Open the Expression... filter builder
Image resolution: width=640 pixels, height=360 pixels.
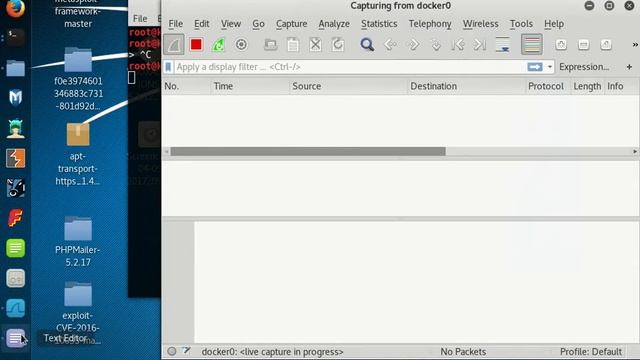(584, 67)
